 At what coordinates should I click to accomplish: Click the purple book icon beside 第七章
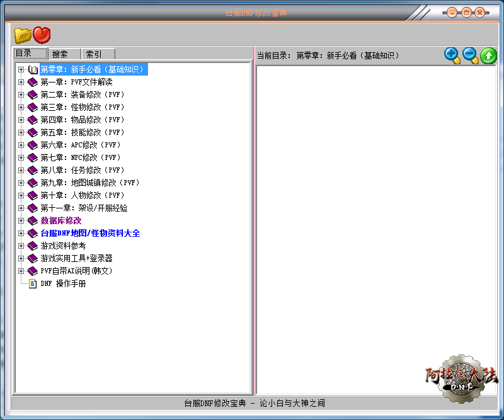[x=33, y=158]
